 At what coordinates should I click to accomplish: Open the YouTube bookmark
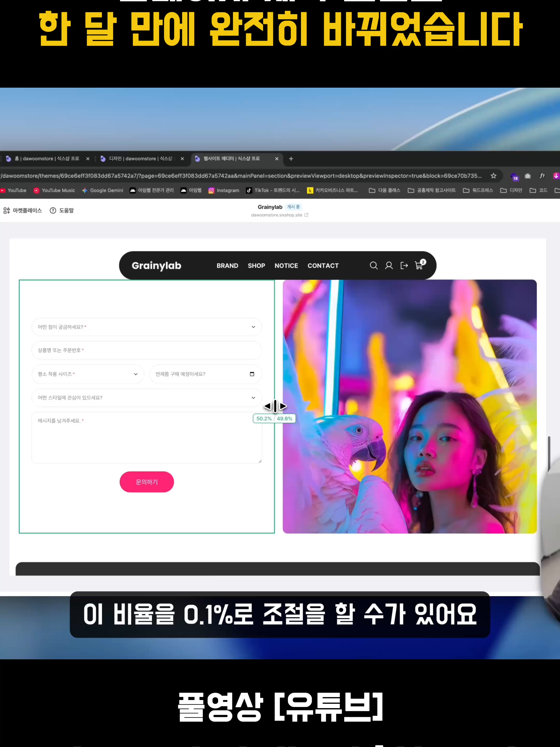click(13, 190)
